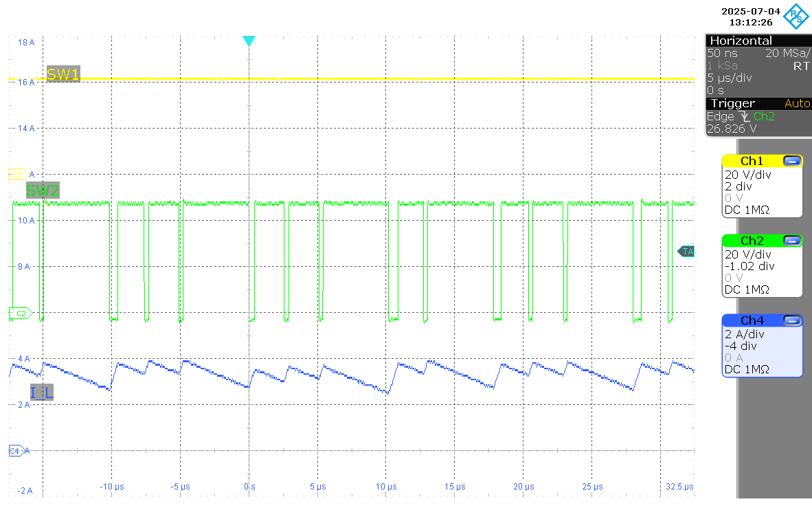Minimize the Ch2 channel dialog
812x528 pixels.
coord(791,241)
